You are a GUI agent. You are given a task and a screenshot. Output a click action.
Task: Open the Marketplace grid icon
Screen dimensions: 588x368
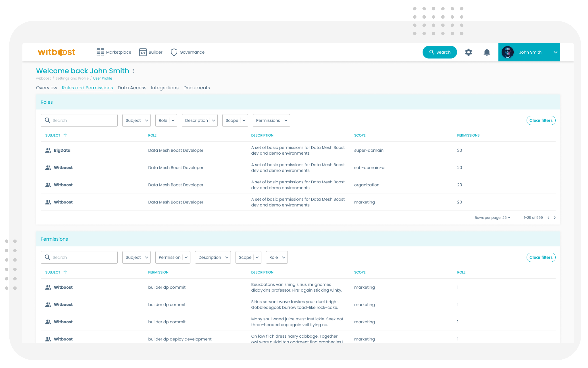click(x=100, y=52)
